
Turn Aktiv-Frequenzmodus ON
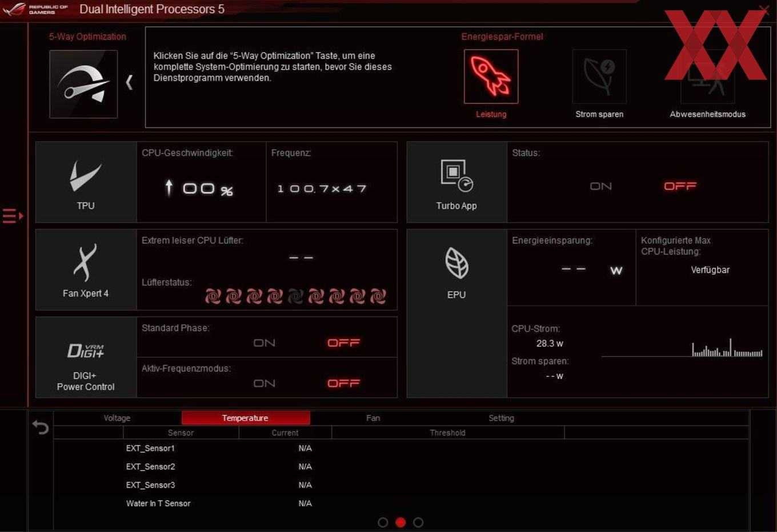[264, 384]
